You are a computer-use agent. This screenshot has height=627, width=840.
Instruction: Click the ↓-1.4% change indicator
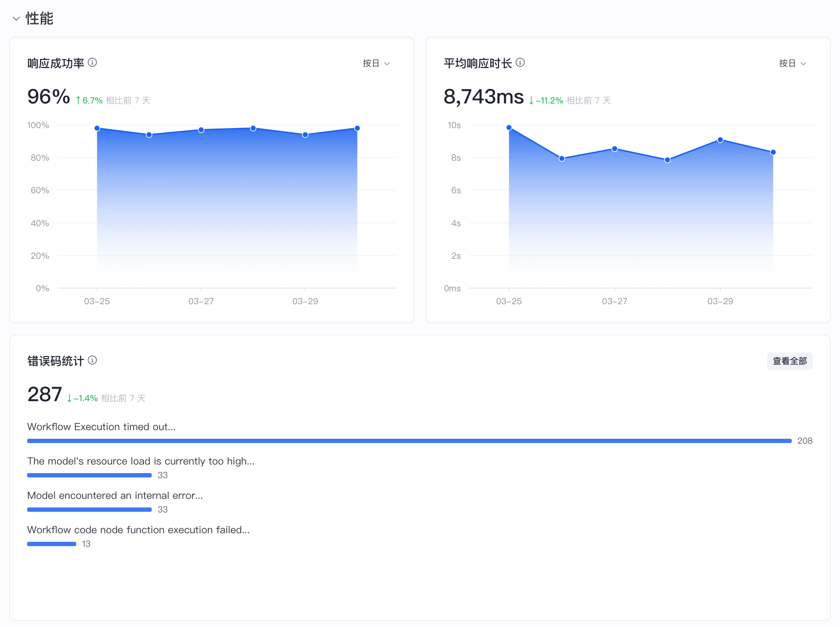pyautogui.click(x=82, y=398)
